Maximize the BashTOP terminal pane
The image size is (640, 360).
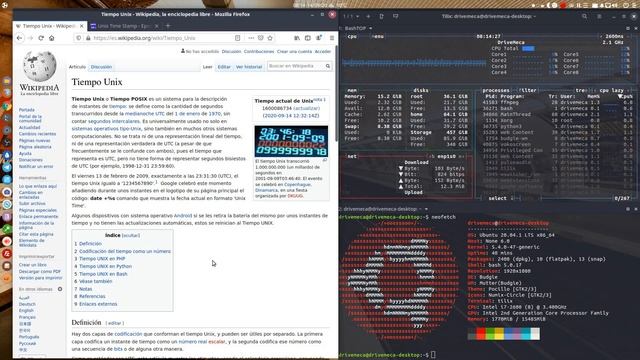pos(628,28)
